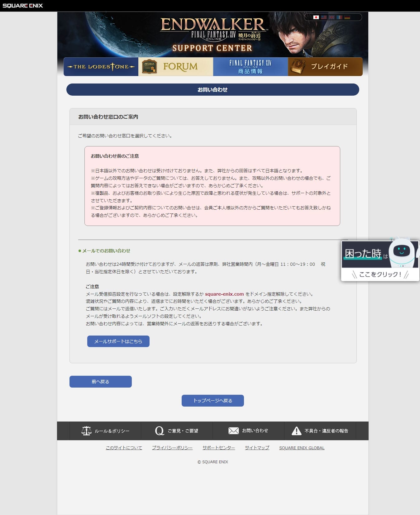Follow the SQUARE ENIX GLOBAL link
Image resolution: width=420 pixels, height=515 pixels.
(x=302, y=448)
